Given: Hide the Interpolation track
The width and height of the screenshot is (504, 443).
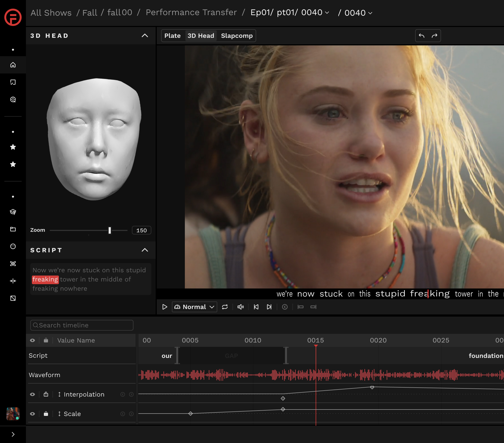Looking at the screenshot, I should [32, 394].
